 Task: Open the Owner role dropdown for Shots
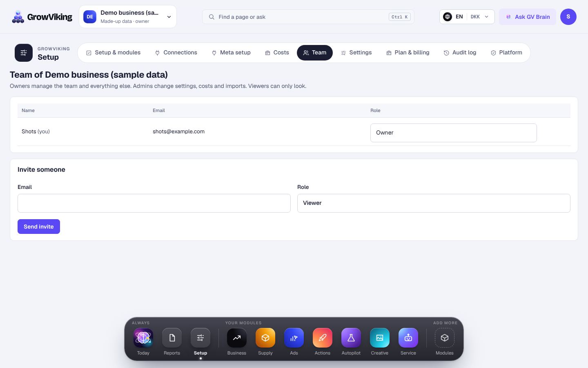[453, 133]
